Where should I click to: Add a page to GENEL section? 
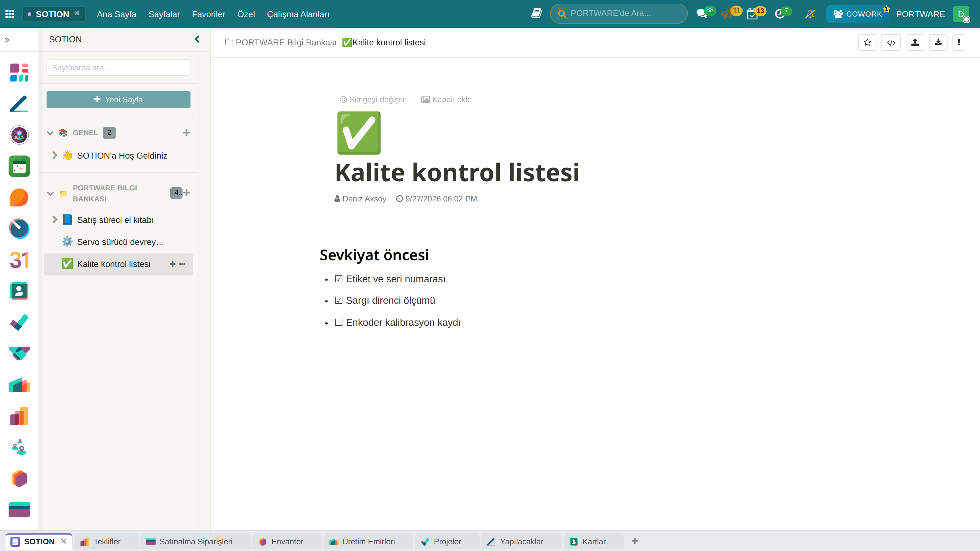[187, 133]
